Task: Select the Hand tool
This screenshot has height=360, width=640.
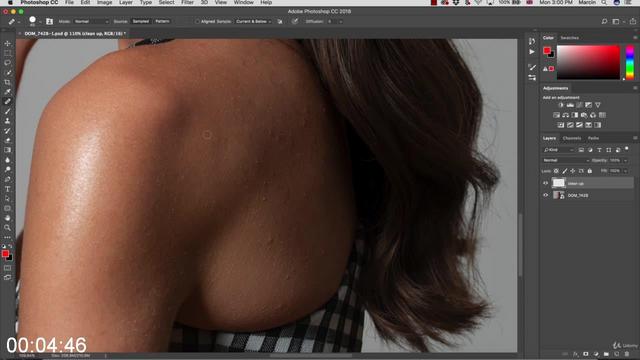Action: pyautogui.click(x=7, y=218)
